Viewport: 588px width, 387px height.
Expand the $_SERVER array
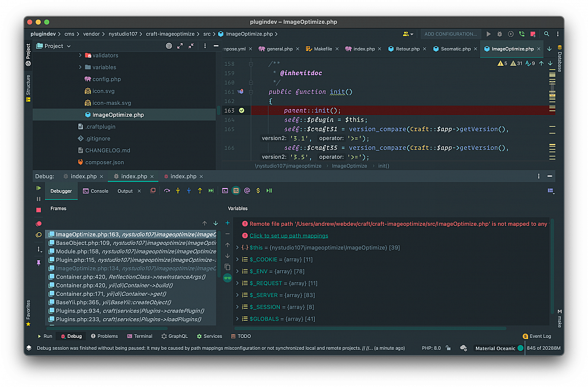[x=237, y=295]
